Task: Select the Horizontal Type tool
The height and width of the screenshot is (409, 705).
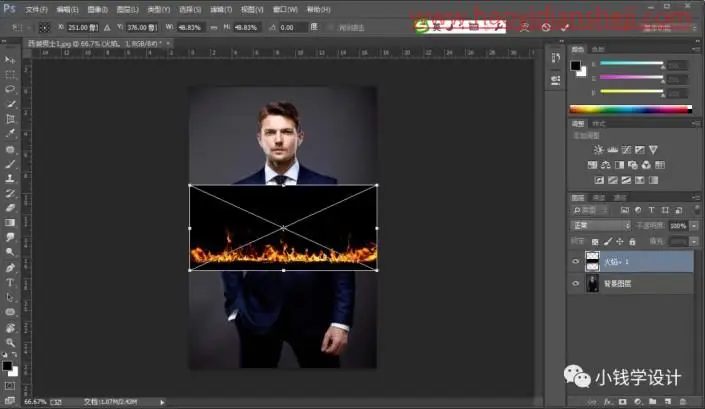Action: (10, 283)
